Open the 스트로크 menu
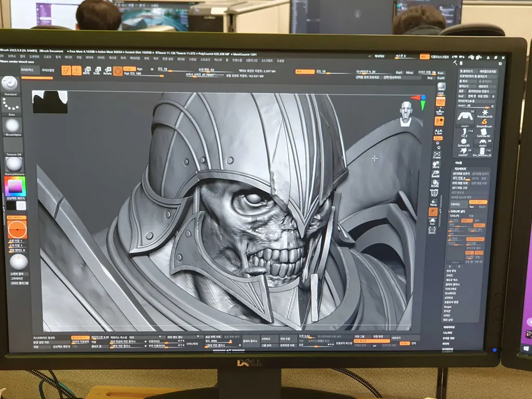Screen dimensions: 532x399 click(205, 59)
